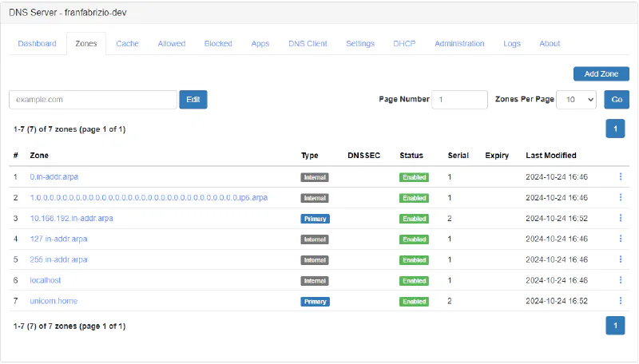
Task: Click the Page Number input field
Action: point(459,99)
